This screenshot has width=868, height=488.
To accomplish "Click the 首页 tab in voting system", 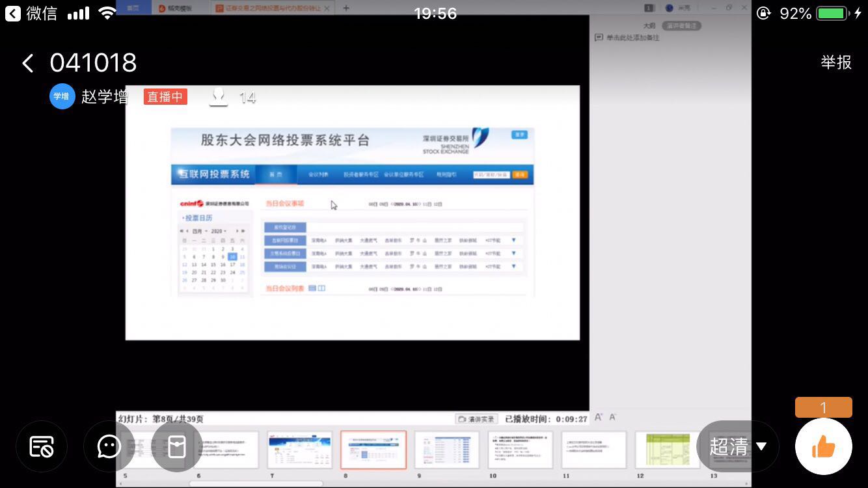I will (x=276, y=174).
